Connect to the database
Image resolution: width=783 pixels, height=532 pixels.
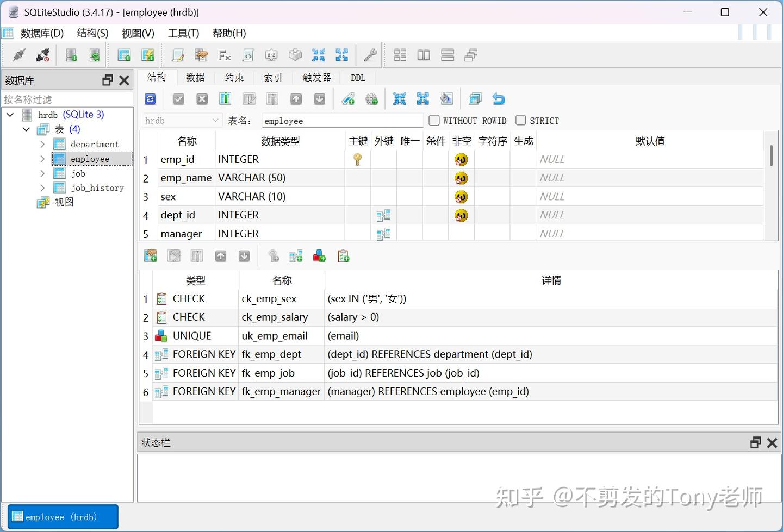17,55
